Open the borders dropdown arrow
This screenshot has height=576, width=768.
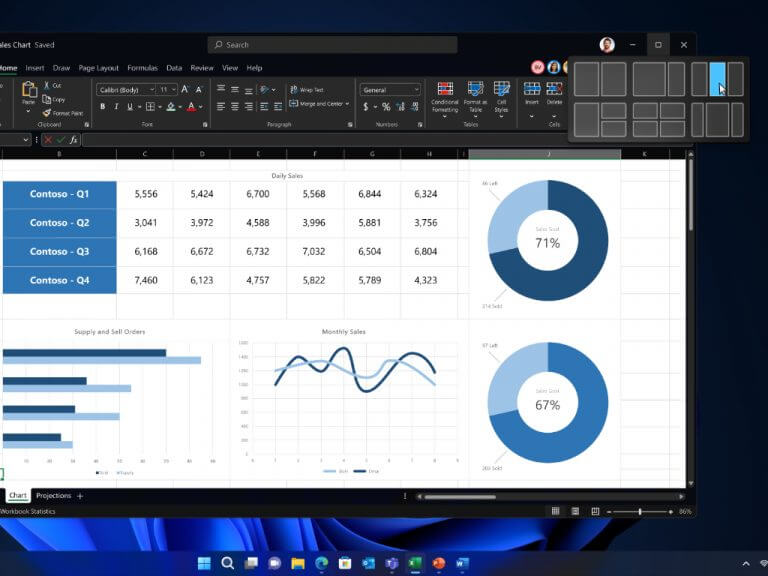[x=160, y=107]
